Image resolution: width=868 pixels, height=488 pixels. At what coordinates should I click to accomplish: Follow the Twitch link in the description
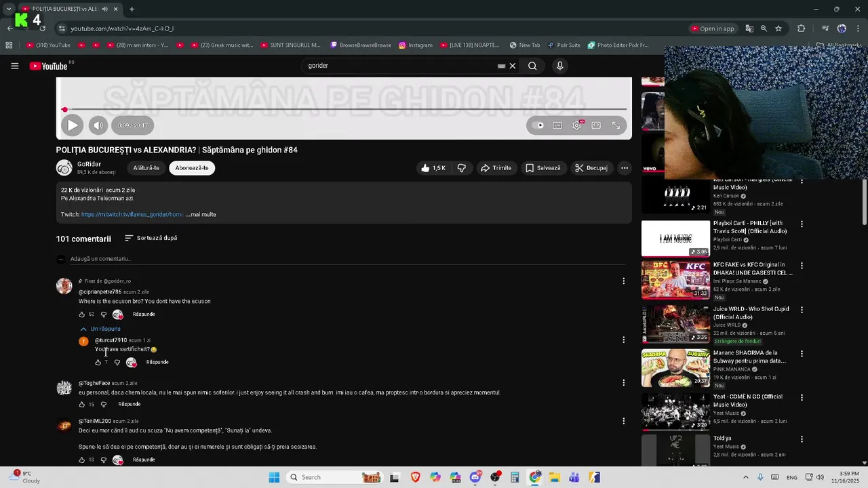point(132,215)
